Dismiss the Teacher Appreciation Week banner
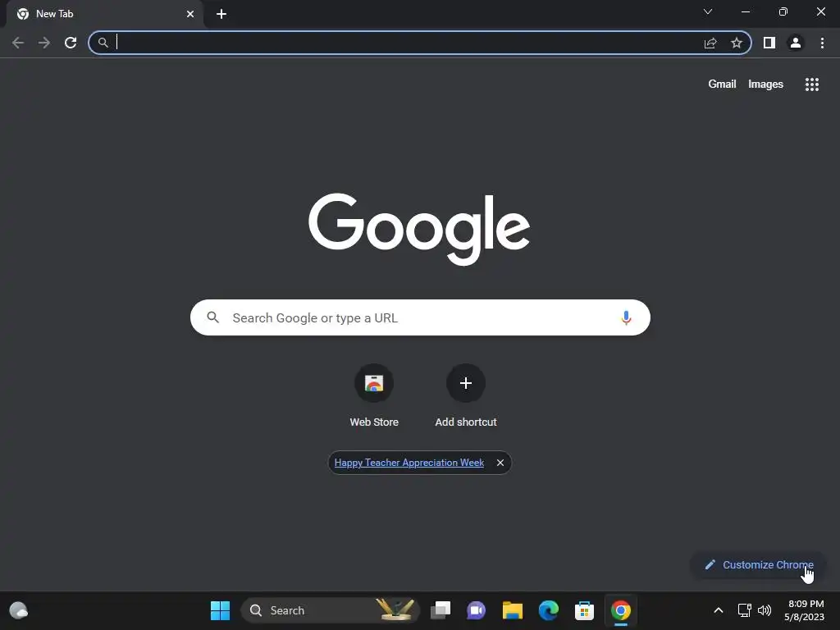Image resolution: width=840 pixels, height=630 pixels. coord(500,463)
